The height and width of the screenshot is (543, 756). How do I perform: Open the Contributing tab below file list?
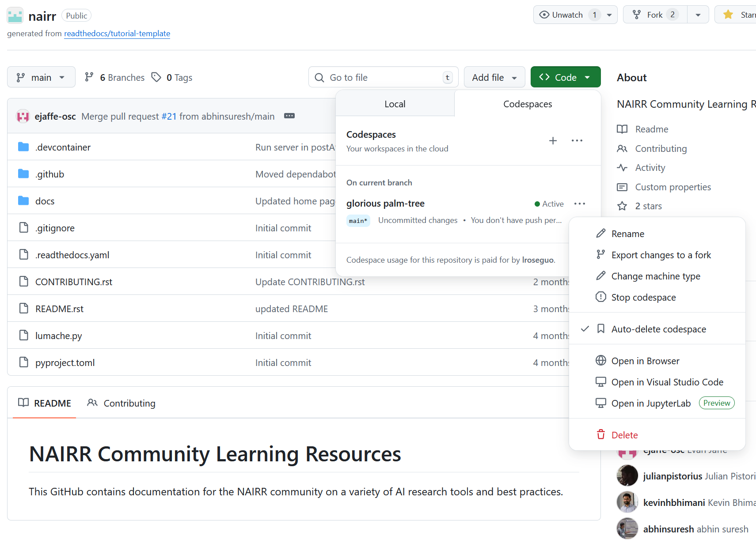122,403
